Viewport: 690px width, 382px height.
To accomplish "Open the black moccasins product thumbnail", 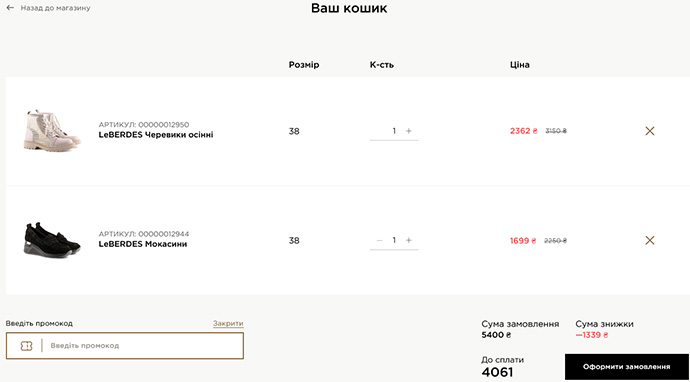I will click(52, 240).
